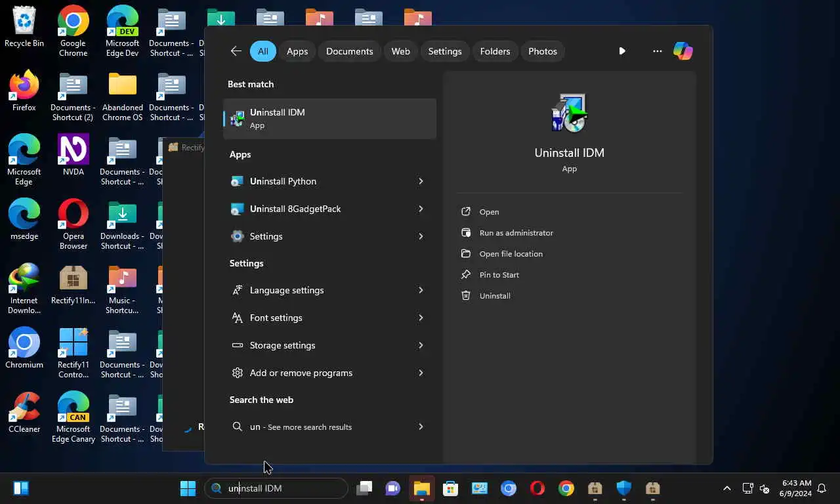Viewport: 840px width, 504px height.
Task: Launch Google Chrome from the desktop
Action: 73,31
